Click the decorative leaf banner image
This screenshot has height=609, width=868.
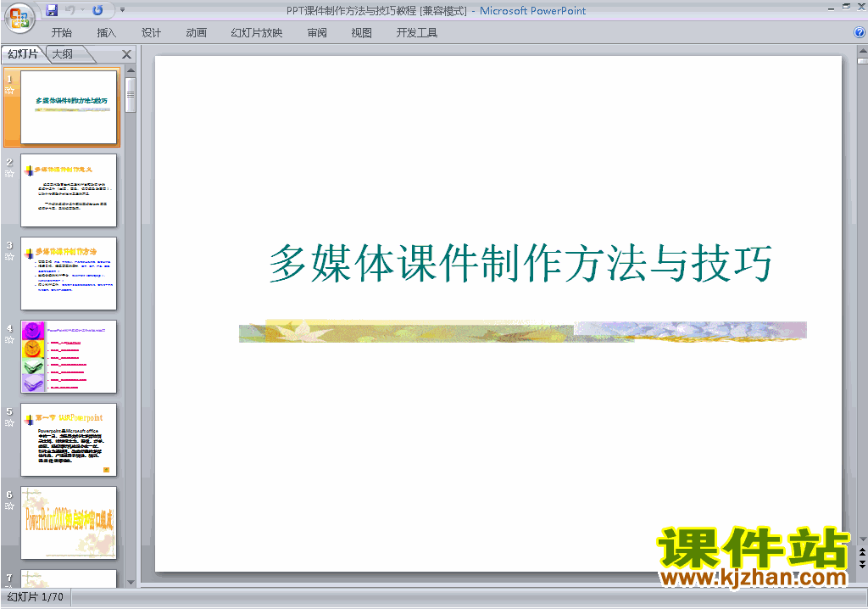pos(522,332)
